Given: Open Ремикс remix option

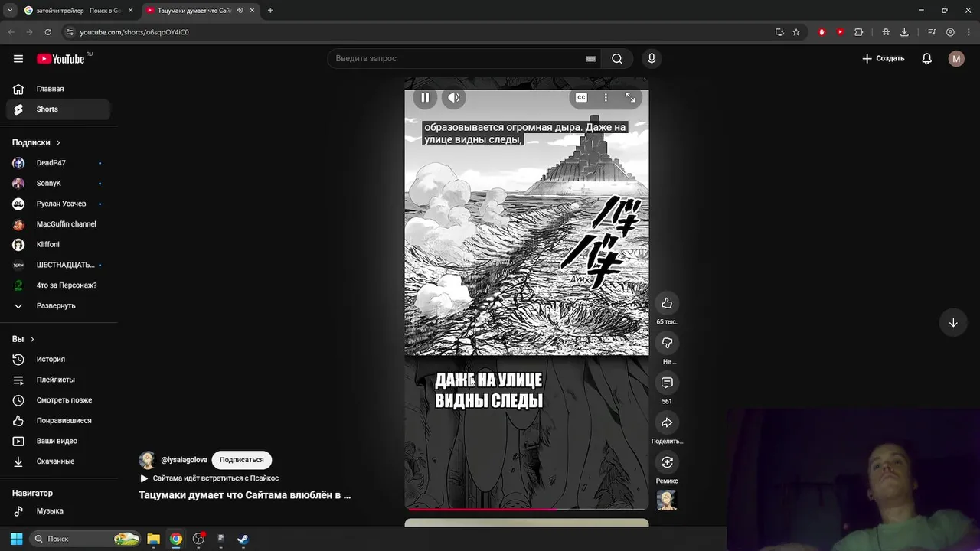Looking at the screenshot, I should [667, 462].
